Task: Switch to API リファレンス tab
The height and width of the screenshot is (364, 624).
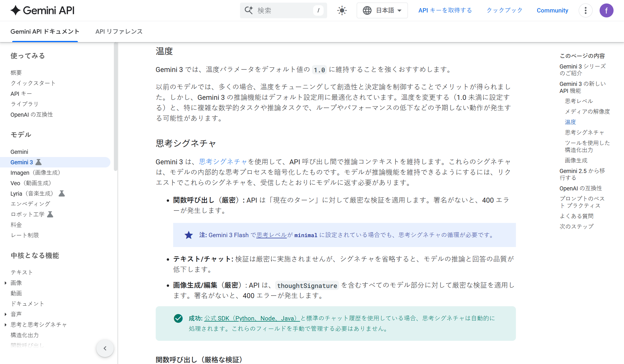Action: click(x=119, y=31)
